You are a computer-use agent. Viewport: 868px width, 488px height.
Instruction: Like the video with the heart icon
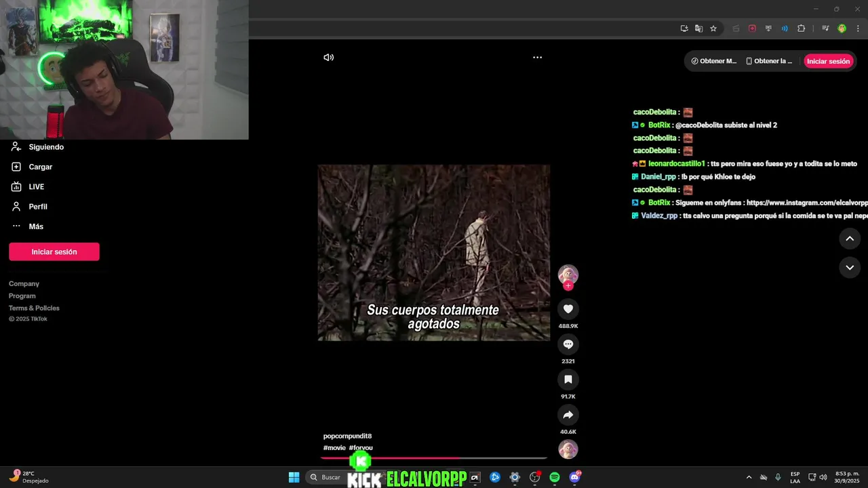568,309
